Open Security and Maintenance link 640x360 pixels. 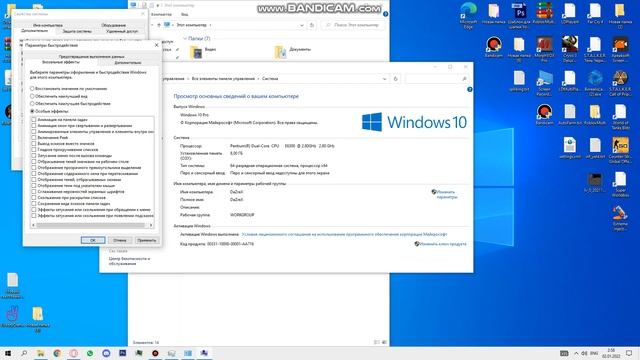click(129, 261)
